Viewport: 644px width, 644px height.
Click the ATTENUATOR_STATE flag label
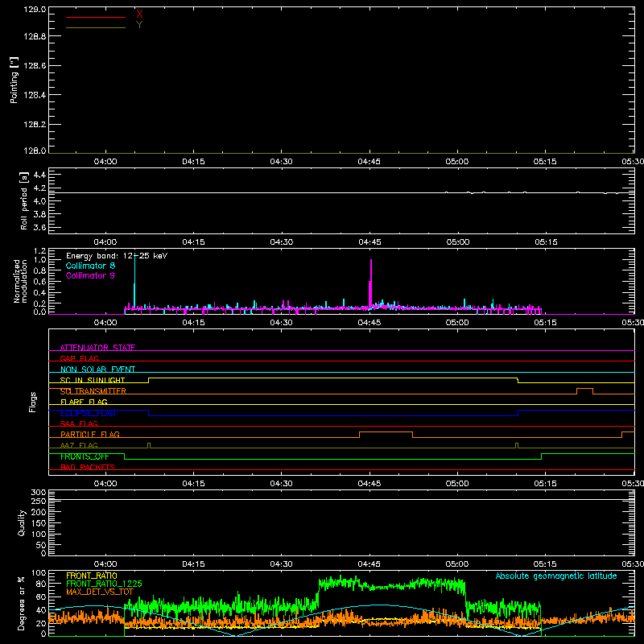point(97,348)
